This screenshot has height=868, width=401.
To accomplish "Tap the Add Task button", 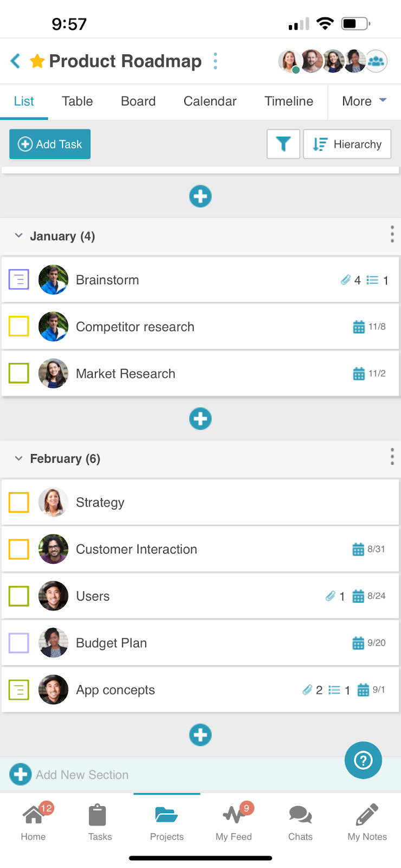I will 50,144.
